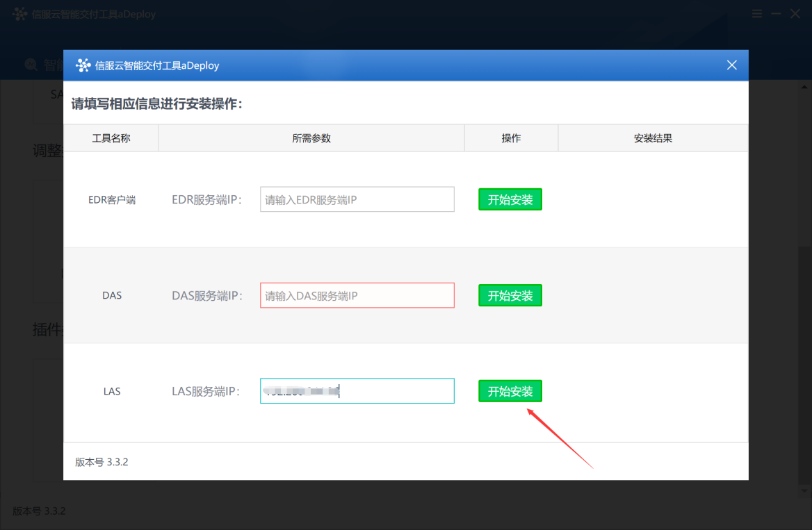Click the 安装结果 column header

(653, 138)
